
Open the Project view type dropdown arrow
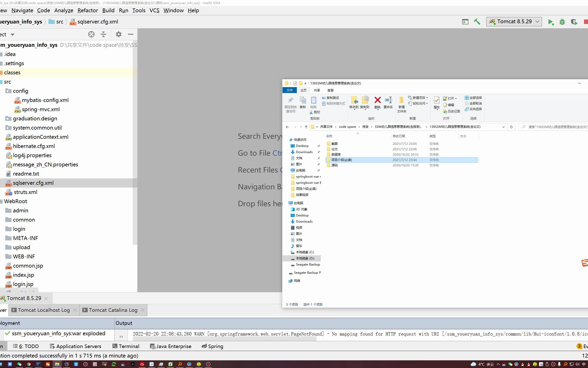(x=13, y=34)
